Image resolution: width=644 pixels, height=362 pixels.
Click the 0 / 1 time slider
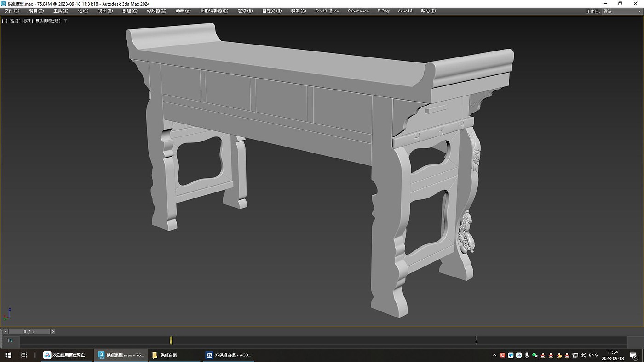(x=29, y=331)
